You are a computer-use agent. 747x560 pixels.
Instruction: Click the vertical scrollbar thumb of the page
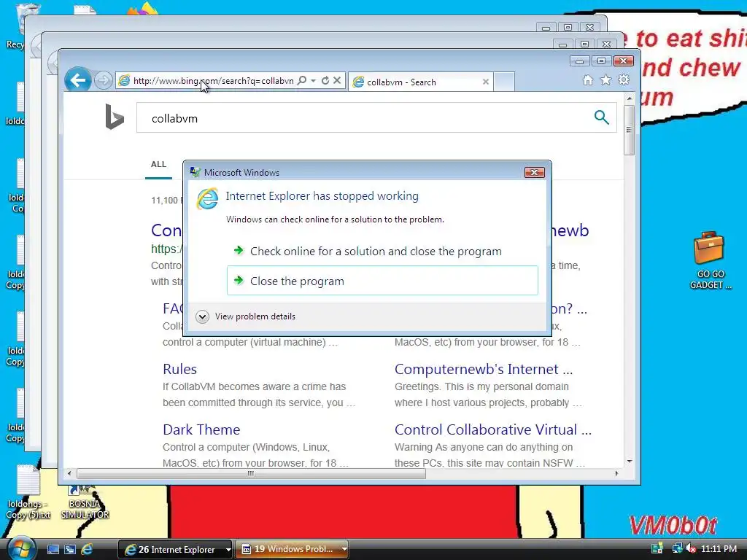point(629,130)
